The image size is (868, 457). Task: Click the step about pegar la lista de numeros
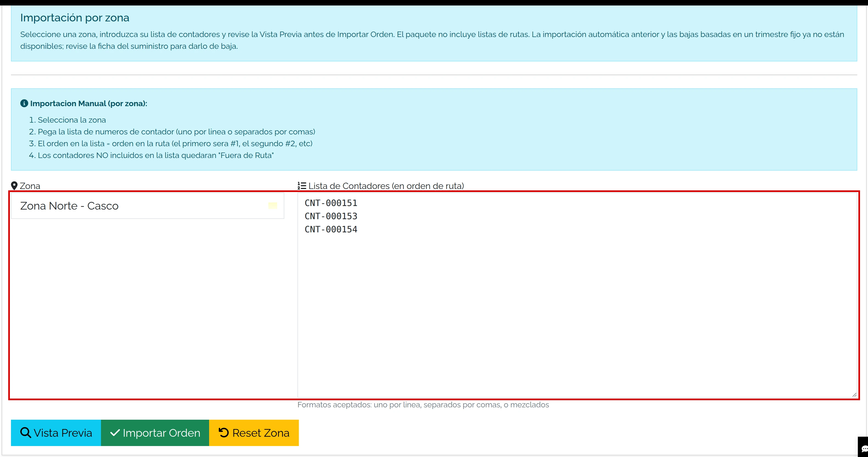176,132
